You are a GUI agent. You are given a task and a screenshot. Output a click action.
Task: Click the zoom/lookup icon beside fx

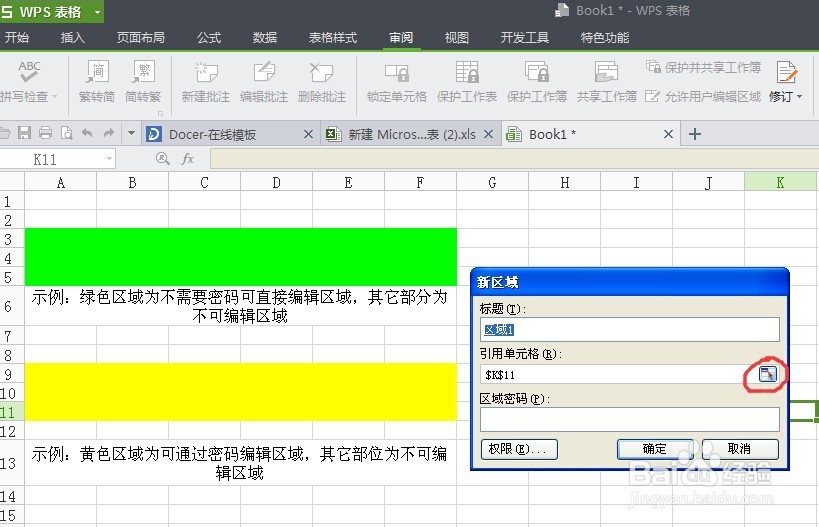click(162, 158)
